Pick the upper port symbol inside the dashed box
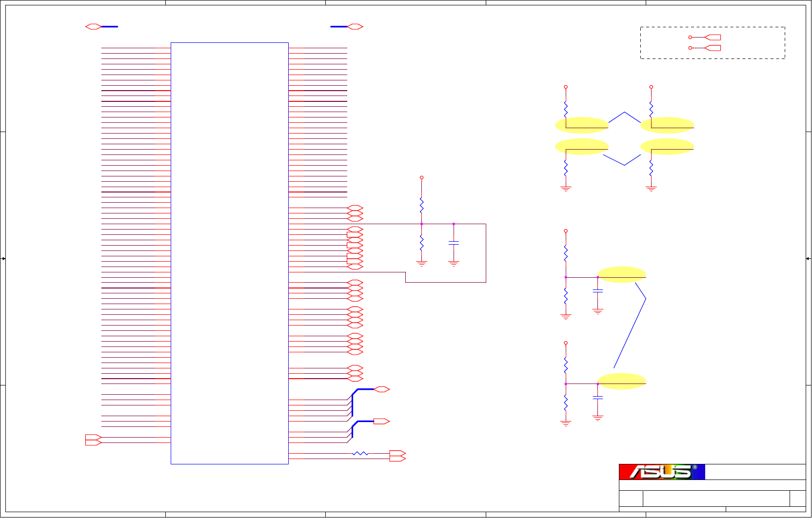 [713, 38]
